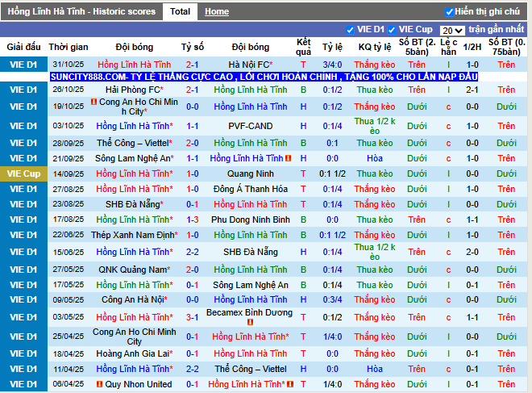Select the Quang Ninh team name

251,174
